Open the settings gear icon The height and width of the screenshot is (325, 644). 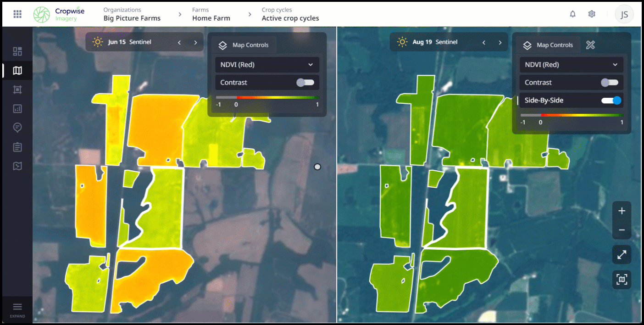pyautogui.click(x=592, y=14)
